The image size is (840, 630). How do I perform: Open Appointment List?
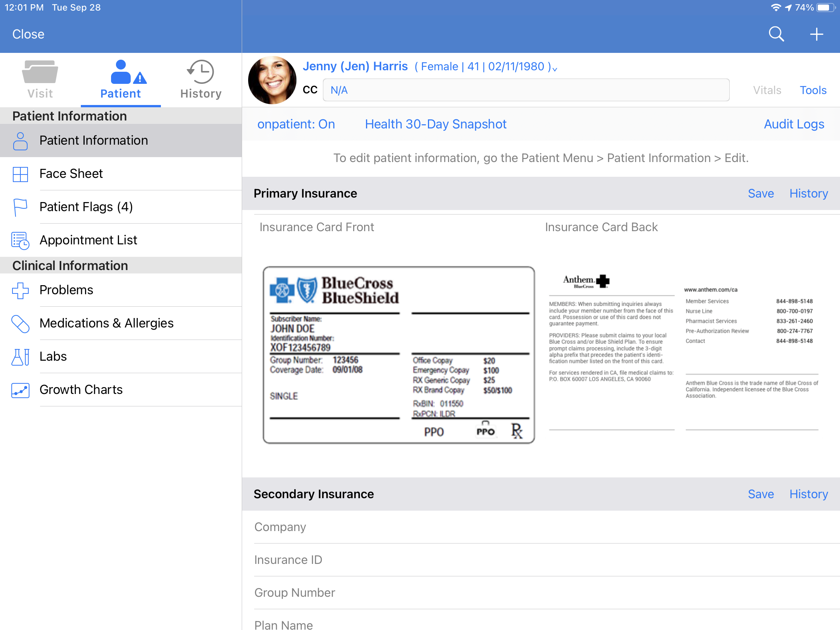(x=121, y=240)
